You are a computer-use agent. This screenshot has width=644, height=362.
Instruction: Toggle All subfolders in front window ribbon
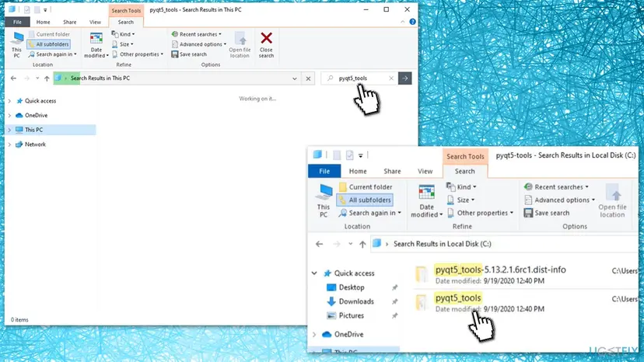click(365, 200)
